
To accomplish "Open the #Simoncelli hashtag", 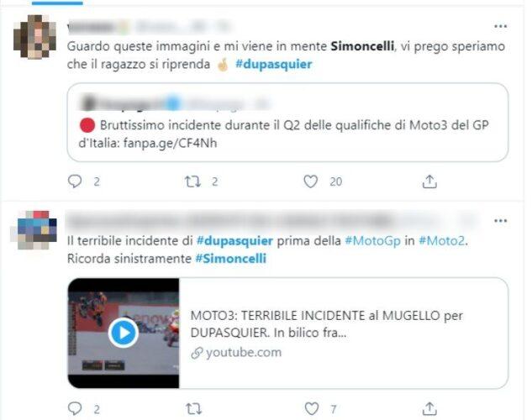I will [231, 259].
